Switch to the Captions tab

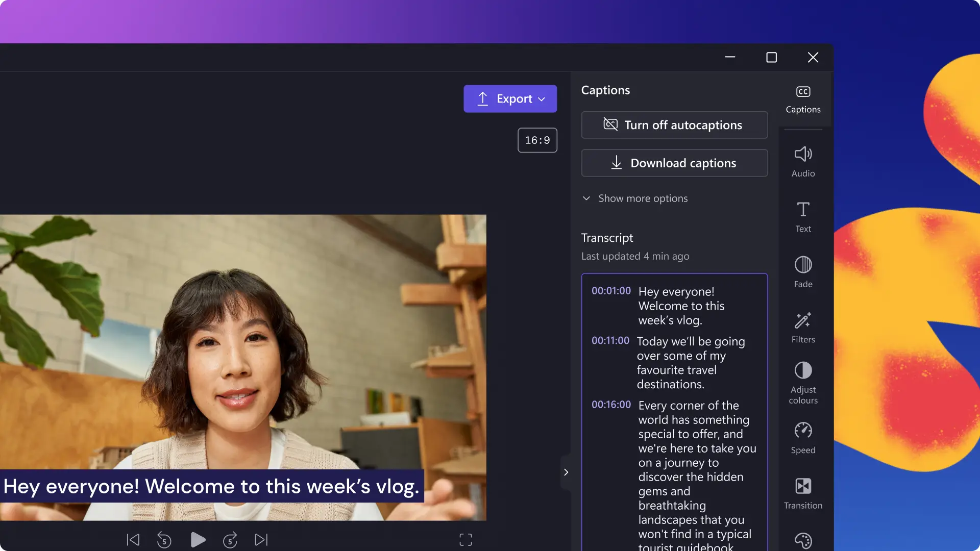(802, 99)
